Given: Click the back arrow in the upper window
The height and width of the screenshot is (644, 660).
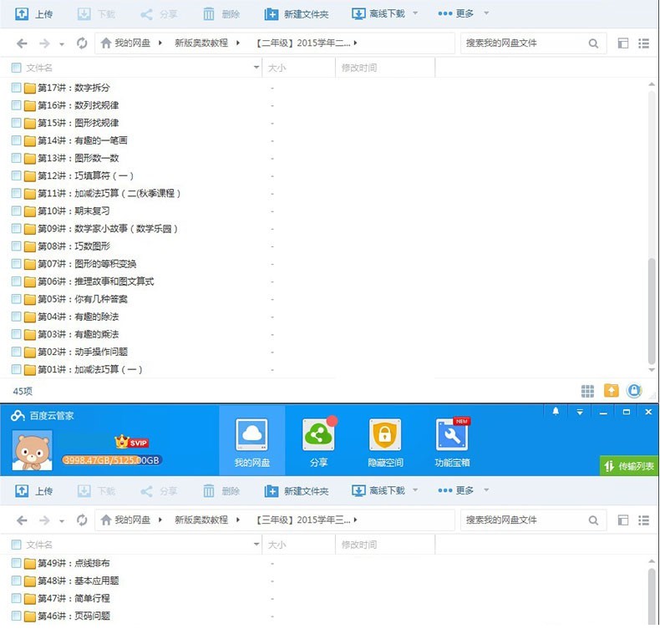Looking at the screenshot, I should 22,43.
